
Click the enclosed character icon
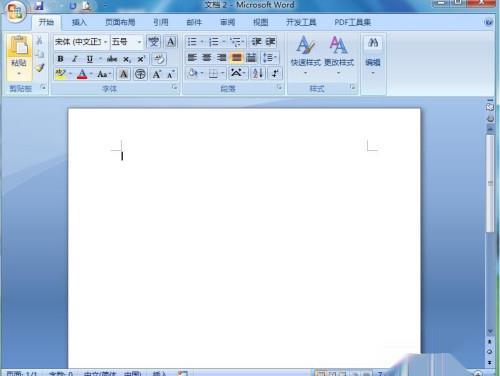pos(140,74)
